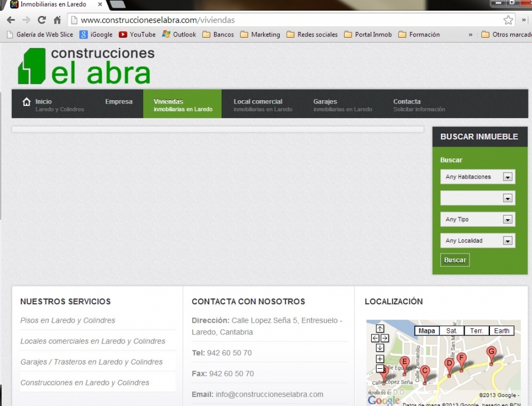Image resolution: width=532 pixels, height=406 pixels.
Task: Switch the map to Sat. view
Action: [x=452, y=331]
